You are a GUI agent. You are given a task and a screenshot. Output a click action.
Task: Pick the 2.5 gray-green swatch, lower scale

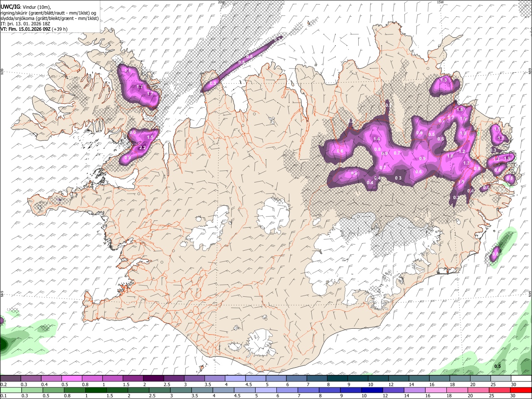tap(160, 390)
